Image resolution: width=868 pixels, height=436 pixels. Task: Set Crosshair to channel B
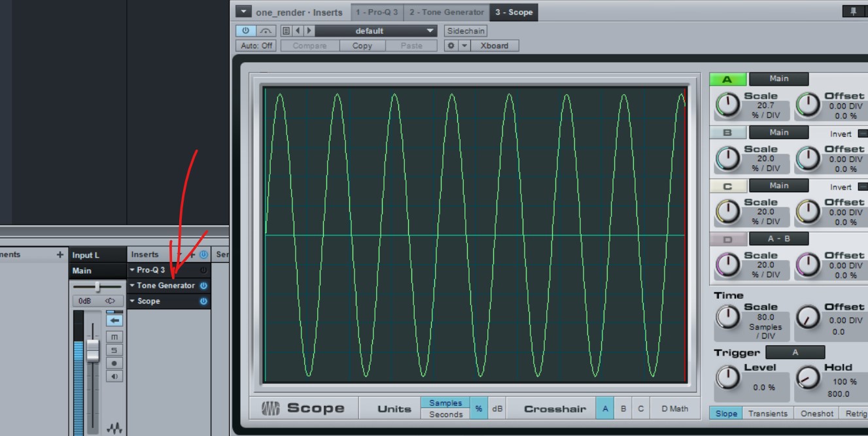tap(623, 409)
